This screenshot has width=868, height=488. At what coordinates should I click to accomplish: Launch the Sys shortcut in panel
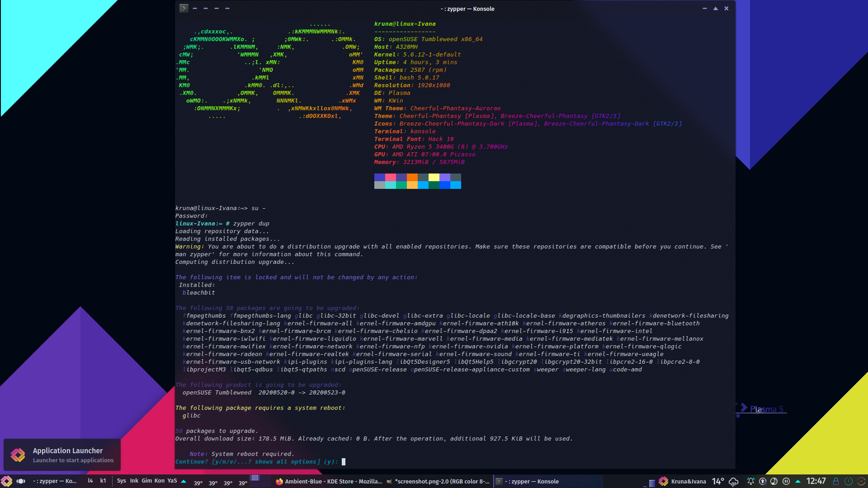pos(121,481)
